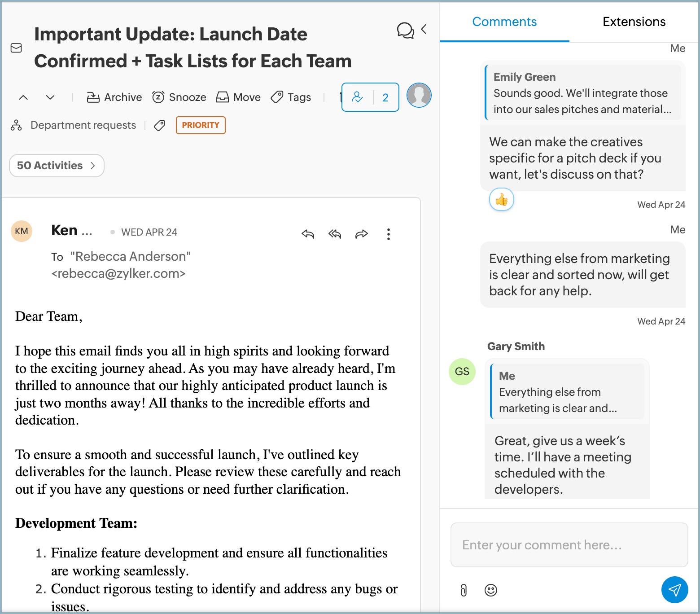Viewport: 700px width, 614px height.
Task: Collapse the comments panel with the chevron
Action: [x=422, y=30]
